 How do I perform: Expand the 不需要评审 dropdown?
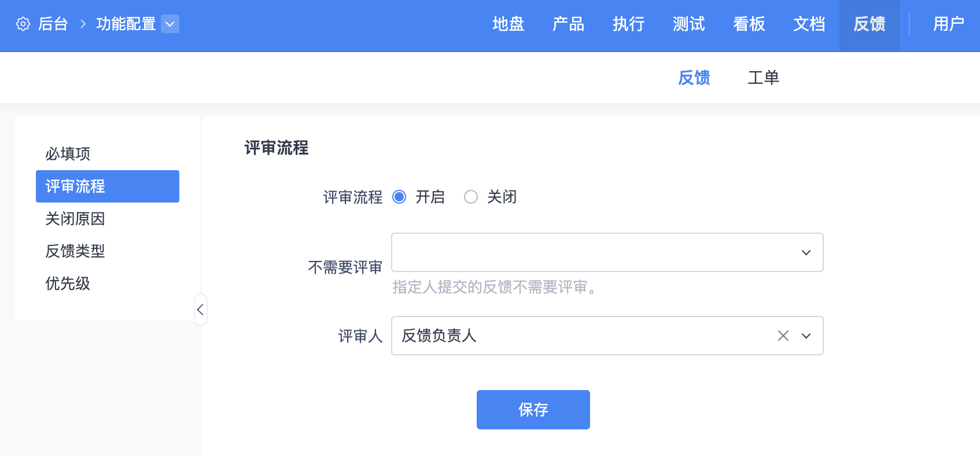pos(806,252)
